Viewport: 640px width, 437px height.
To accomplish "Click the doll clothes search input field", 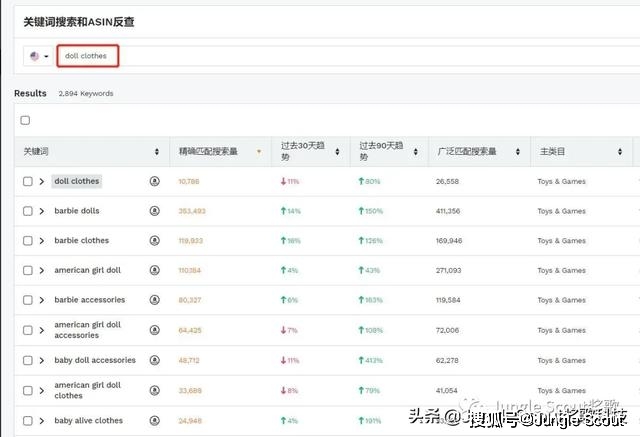I will click(88, 56).
